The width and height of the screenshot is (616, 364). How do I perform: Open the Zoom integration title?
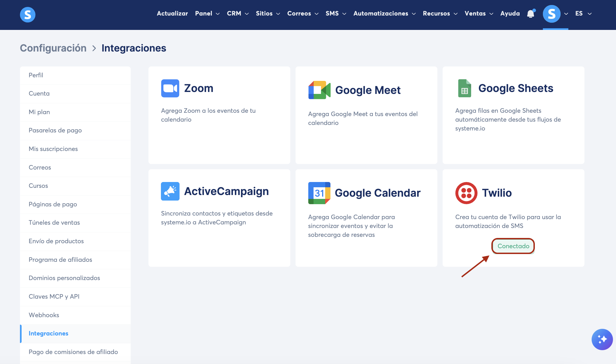pyautogui.click(x=199, y=88)
